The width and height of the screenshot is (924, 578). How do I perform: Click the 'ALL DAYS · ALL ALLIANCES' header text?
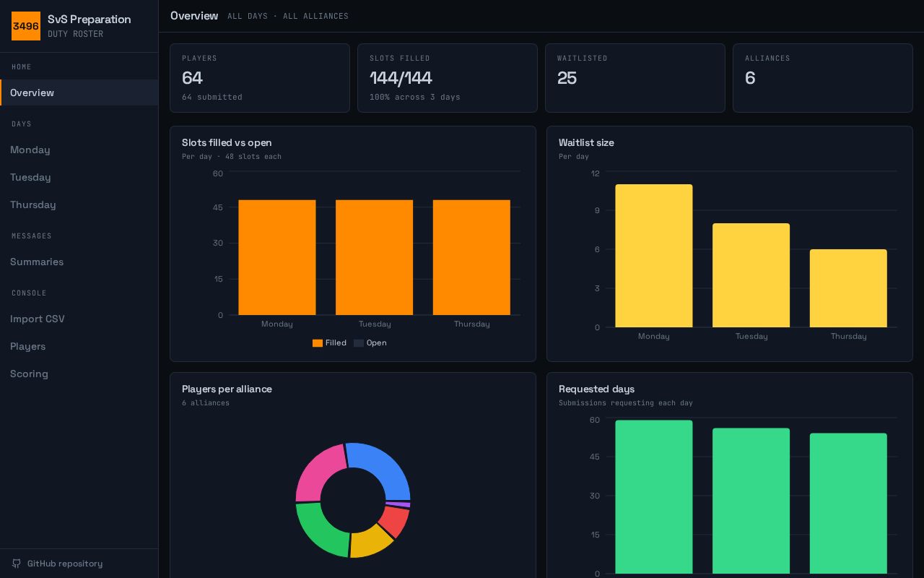click(288, 16)
